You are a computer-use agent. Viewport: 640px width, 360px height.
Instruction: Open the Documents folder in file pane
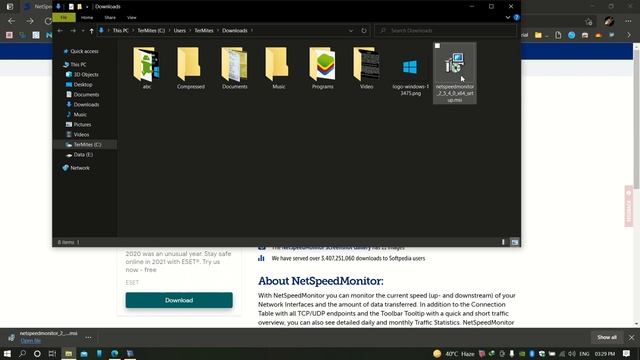point(235,69)
